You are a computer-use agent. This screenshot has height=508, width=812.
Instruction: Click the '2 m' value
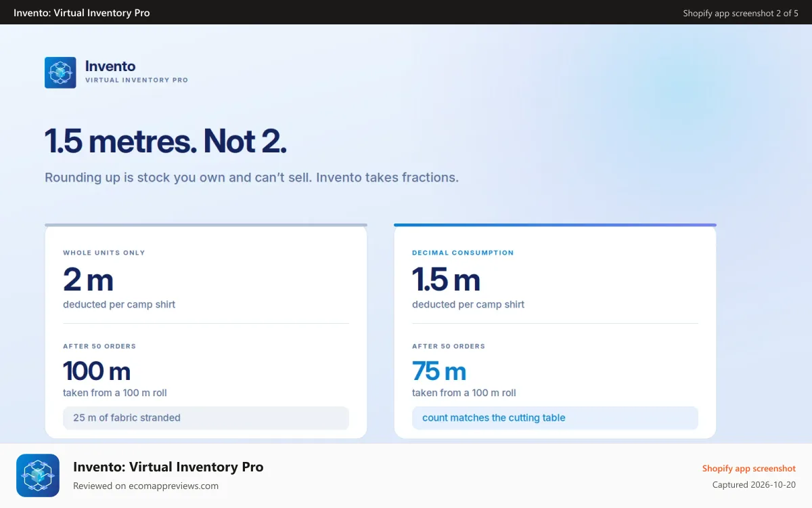click(x=88, y=279)
